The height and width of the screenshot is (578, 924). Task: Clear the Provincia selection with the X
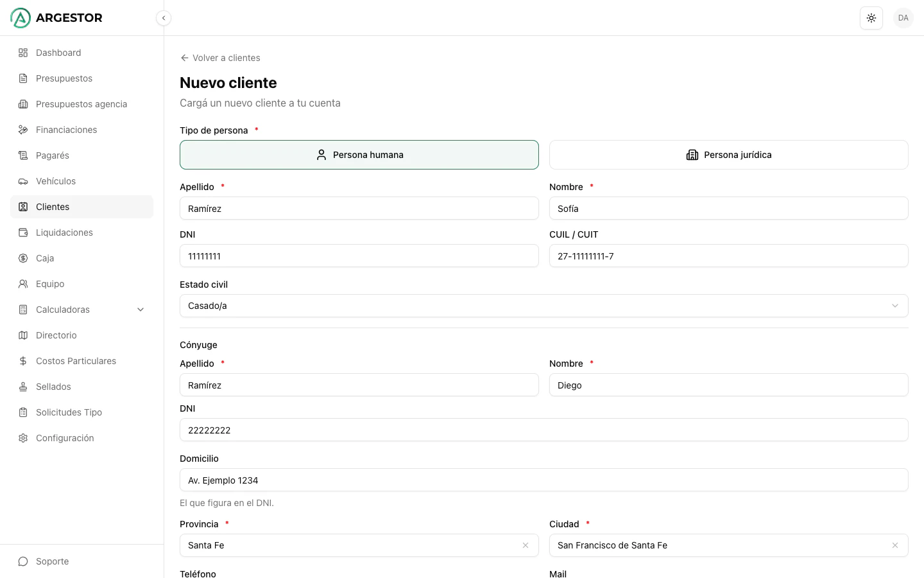coord(526,545)
